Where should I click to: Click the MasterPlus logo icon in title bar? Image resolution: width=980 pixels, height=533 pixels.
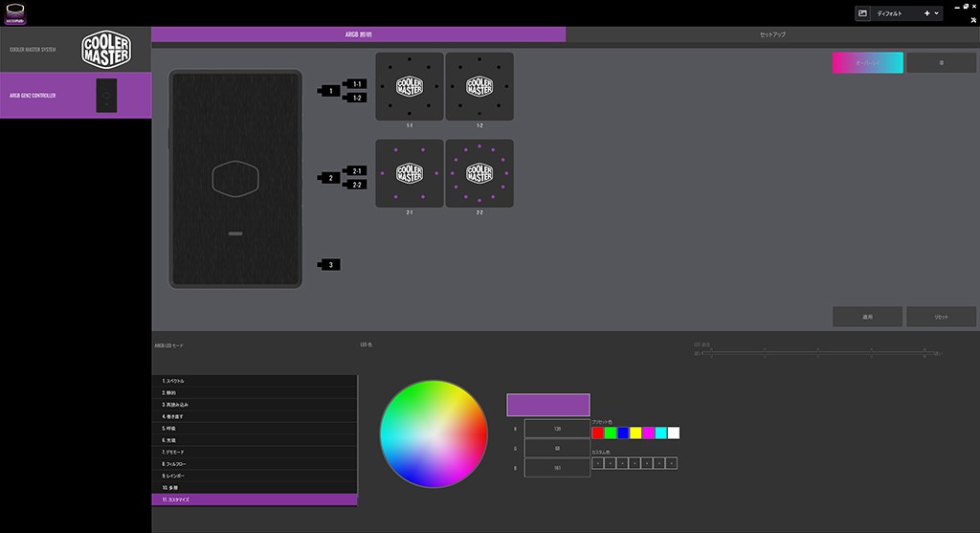[x=14, y=13]
